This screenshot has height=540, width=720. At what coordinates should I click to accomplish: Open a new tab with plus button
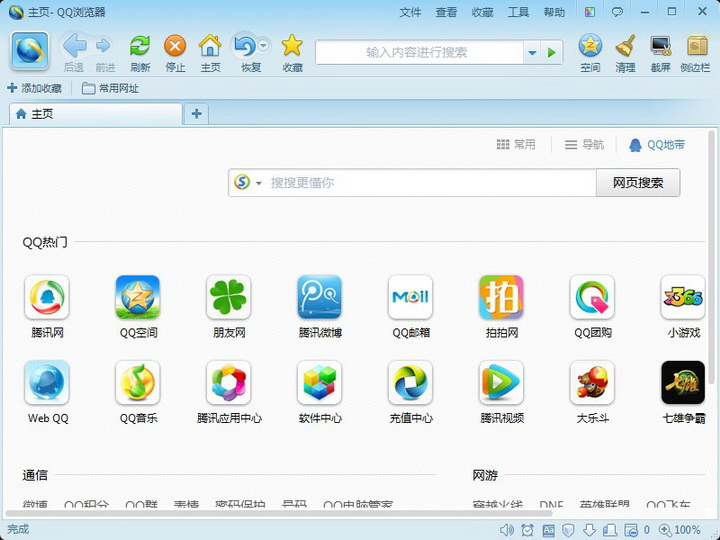pyautogui.click(x=196, y=114)
